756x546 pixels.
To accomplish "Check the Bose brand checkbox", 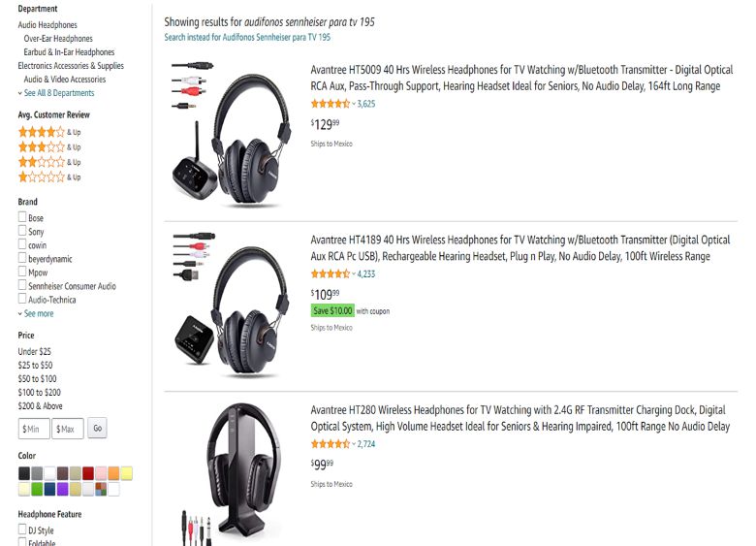I will pos(22,218).
